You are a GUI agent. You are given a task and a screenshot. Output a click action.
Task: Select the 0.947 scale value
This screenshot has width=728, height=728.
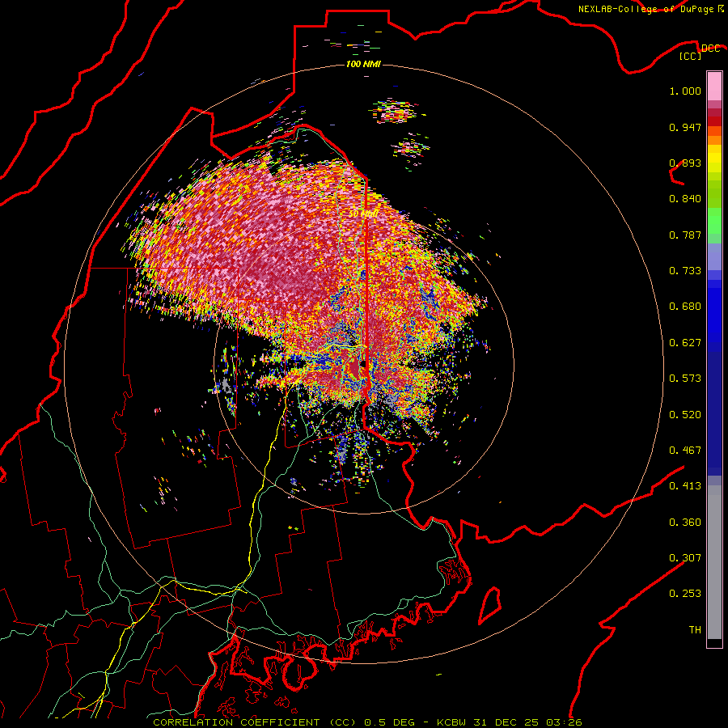coord(685,127)
